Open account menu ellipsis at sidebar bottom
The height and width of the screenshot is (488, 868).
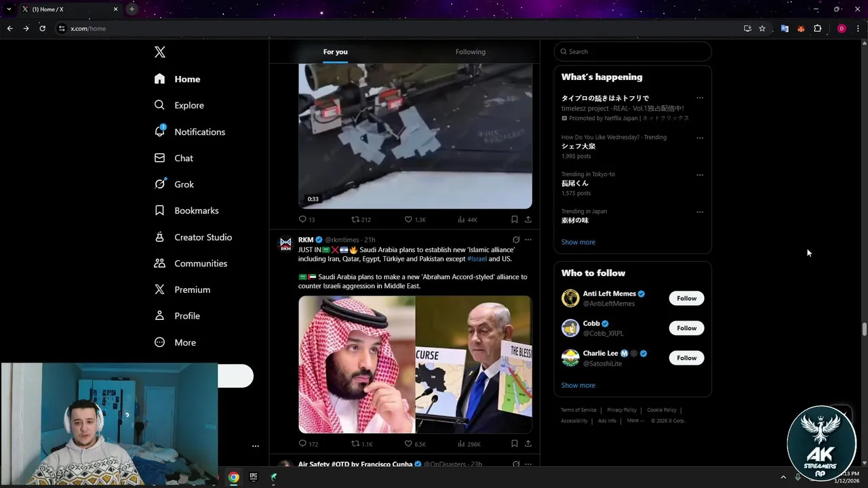(256, 446)
